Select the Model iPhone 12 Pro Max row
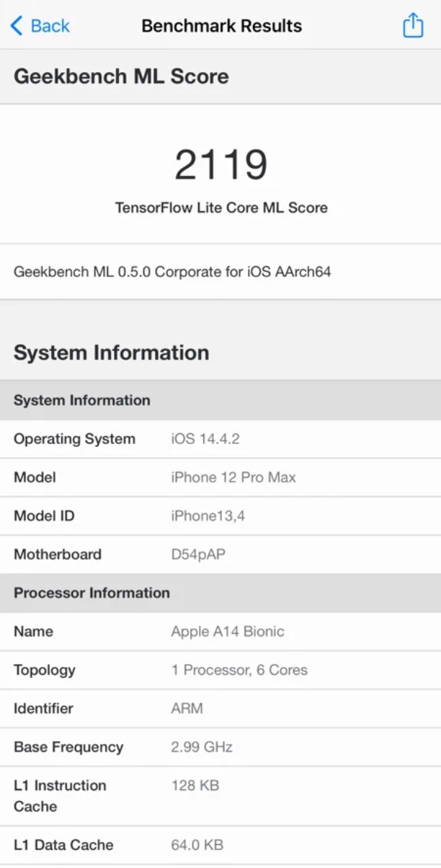Screen dimensions: 441x868 pos(220,477)
